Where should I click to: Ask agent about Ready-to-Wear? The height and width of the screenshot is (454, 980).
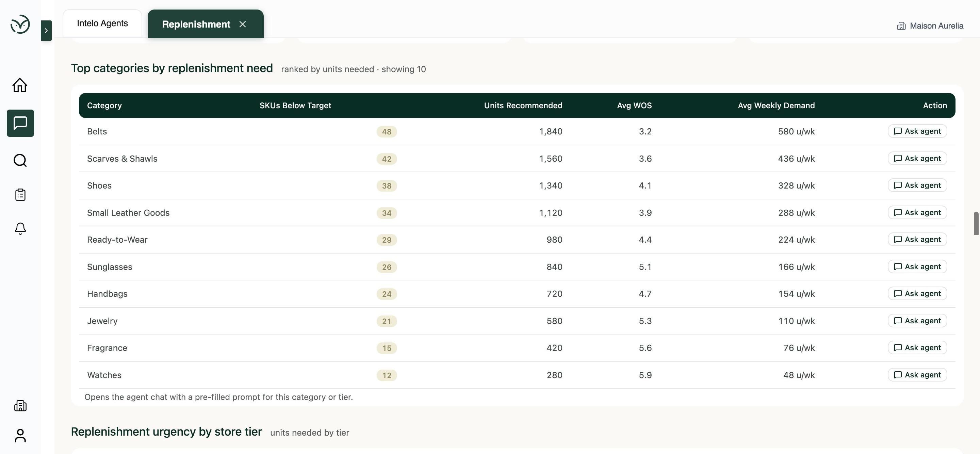tap(917, 239)
